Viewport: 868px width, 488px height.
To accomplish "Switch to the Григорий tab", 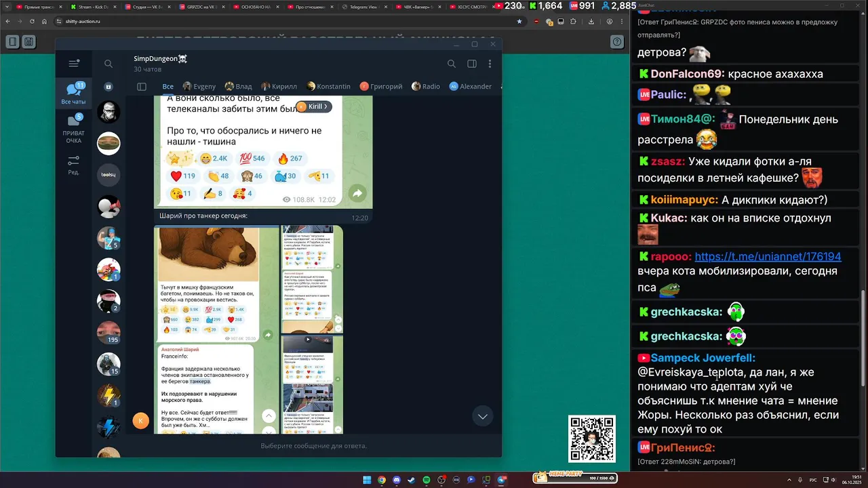I will pos(381,86).
